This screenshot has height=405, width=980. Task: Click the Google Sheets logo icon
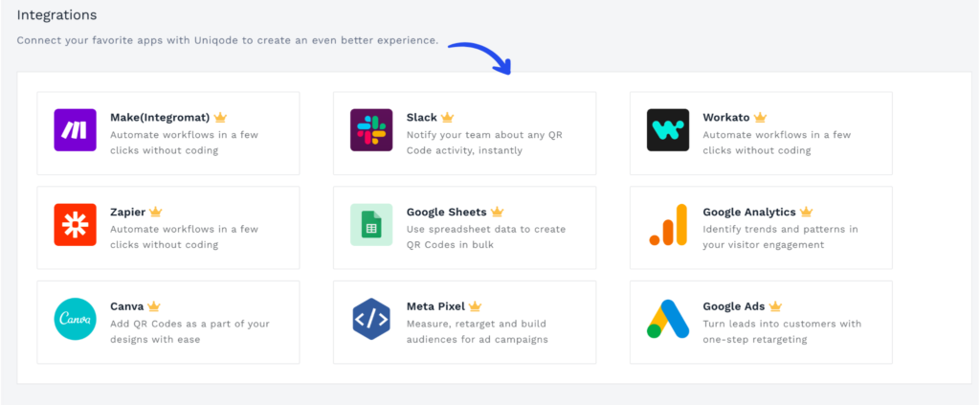coord(371,225)
